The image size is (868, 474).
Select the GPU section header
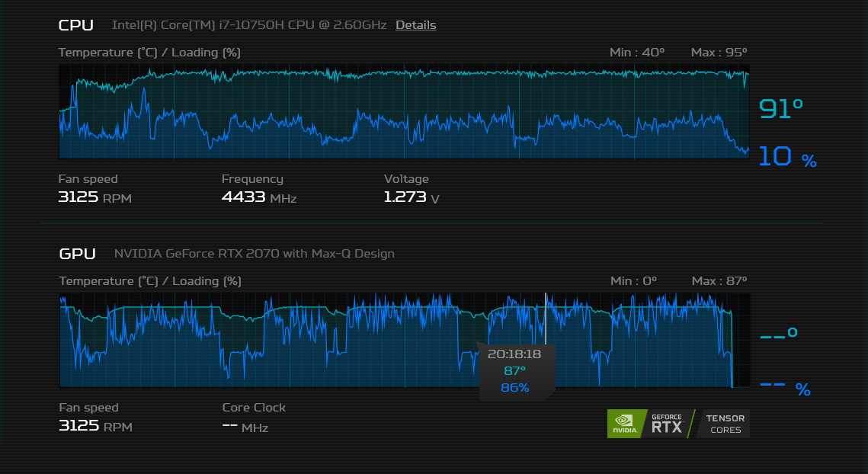77,254
